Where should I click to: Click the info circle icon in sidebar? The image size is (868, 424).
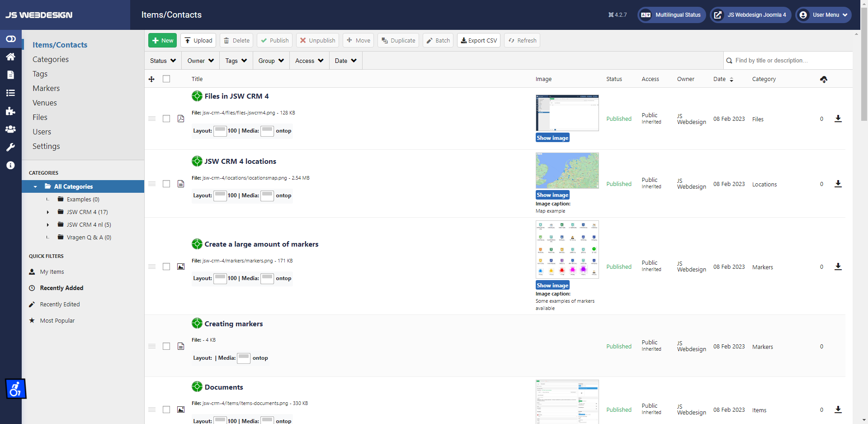point(10,165)
